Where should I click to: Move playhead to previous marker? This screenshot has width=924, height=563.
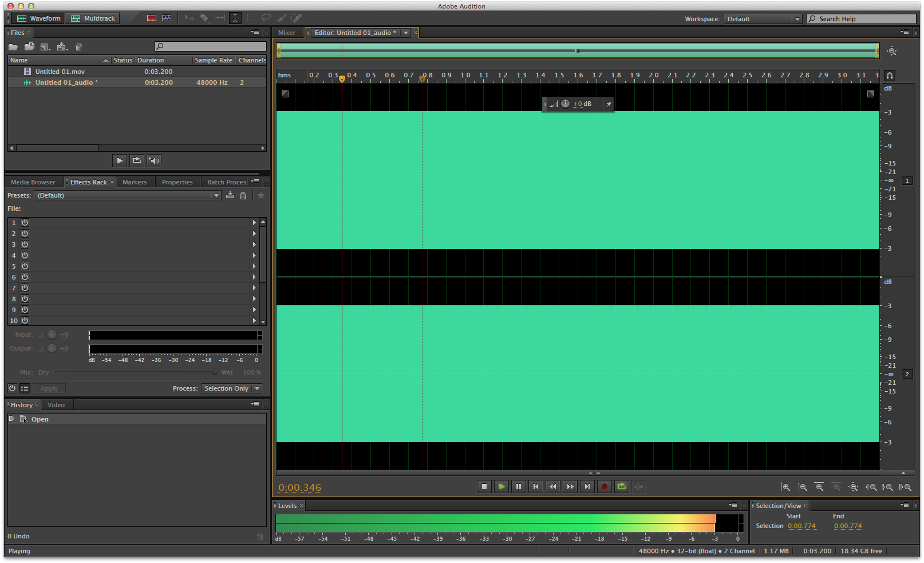[536, 487]
